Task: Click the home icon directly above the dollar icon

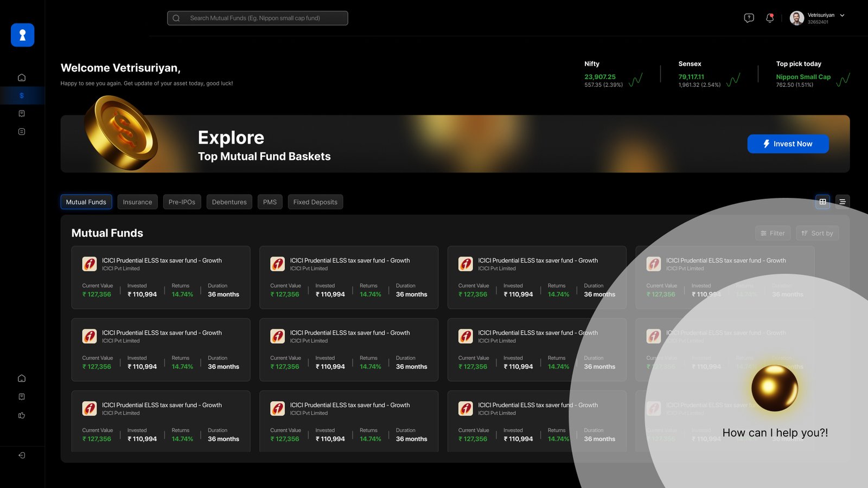Action: (x=22, y=78)
